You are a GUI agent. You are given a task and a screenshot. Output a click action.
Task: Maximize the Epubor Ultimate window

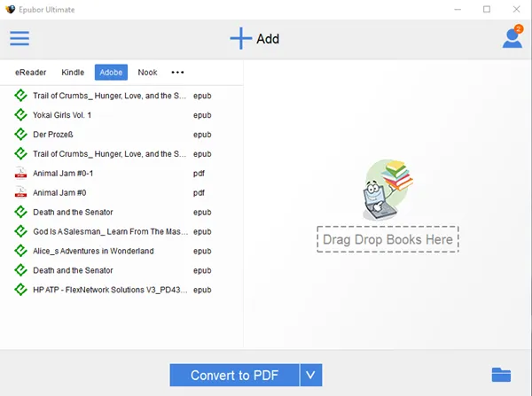487,9
